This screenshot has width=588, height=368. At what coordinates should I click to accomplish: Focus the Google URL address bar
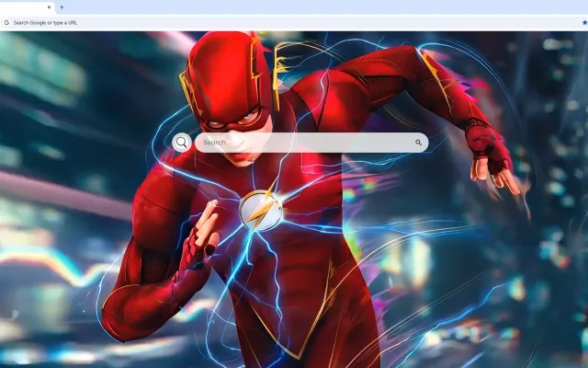(292, 22)
